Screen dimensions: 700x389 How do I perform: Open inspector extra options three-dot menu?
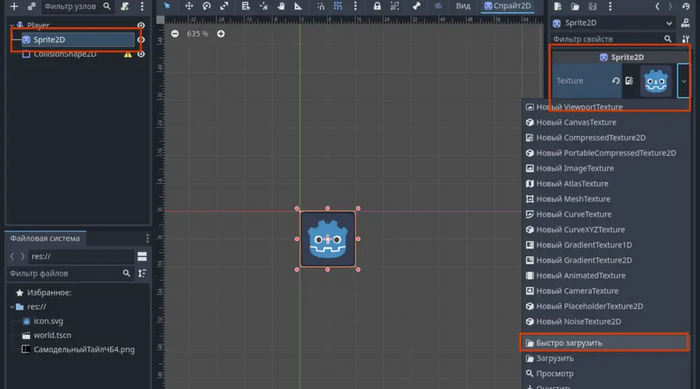pos(610,6)
